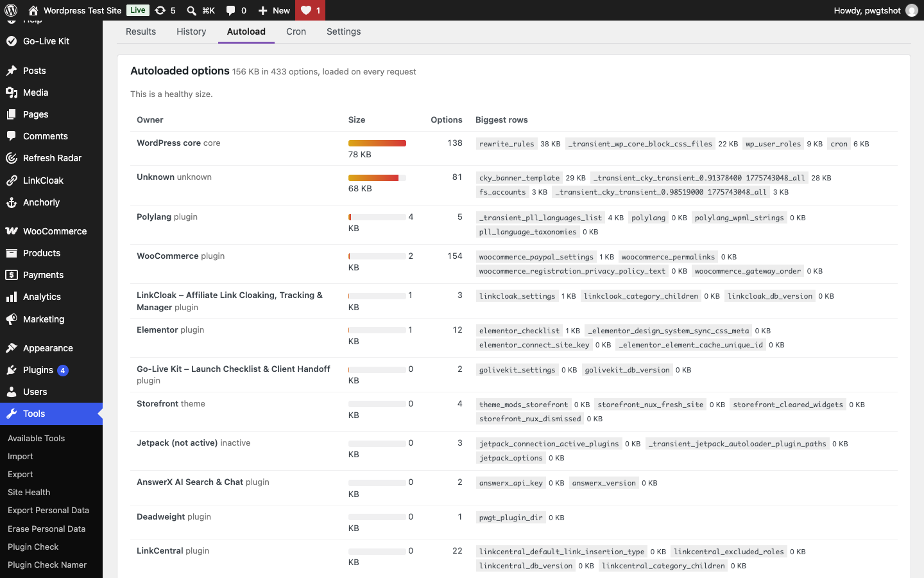Click the rewrite_rules option tag

pyautogui.click(x=507, y=144)
